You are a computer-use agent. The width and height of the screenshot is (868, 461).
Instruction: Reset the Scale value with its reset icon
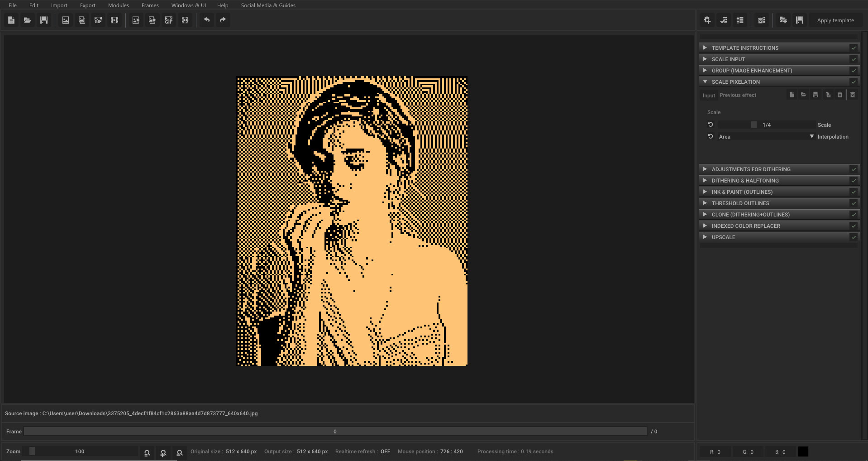click(x=711, y=125)
